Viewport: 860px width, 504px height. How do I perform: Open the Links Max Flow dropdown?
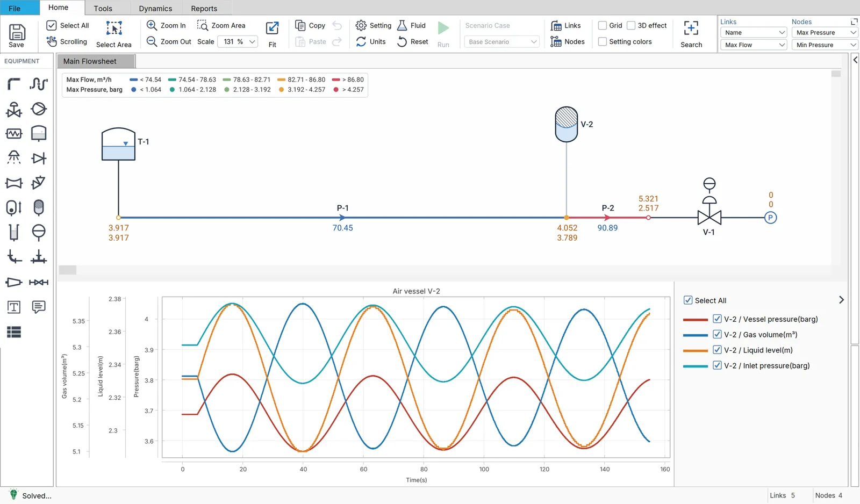click(x=754, y=45)
